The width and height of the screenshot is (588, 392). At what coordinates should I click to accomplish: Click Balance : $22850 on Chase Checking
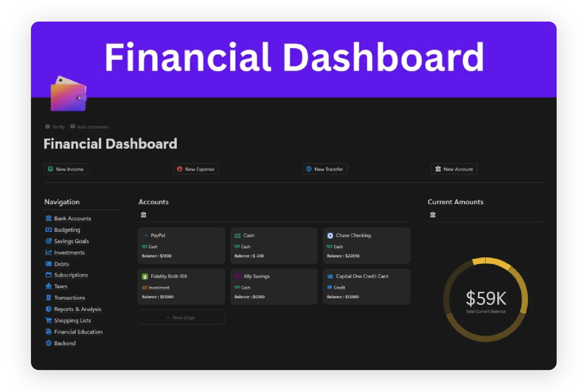point(343,256)
